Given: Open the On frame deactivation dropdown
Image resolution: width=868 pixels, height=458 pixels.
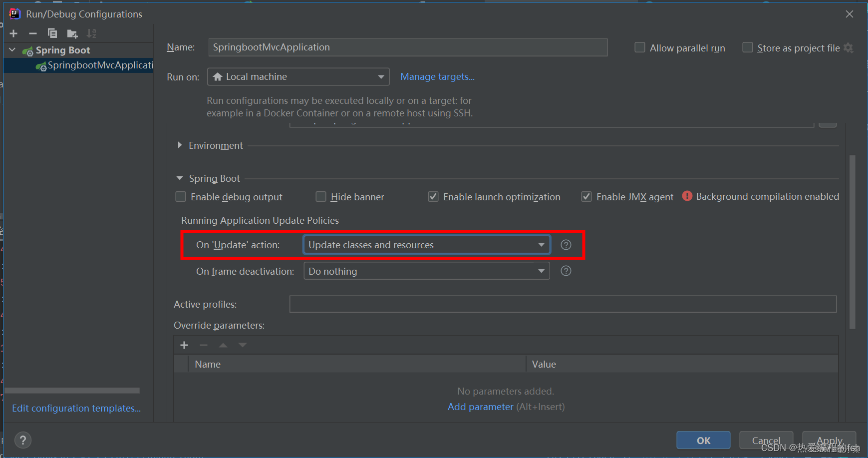Looking at the screenshot, I should (x=427, y=271).
